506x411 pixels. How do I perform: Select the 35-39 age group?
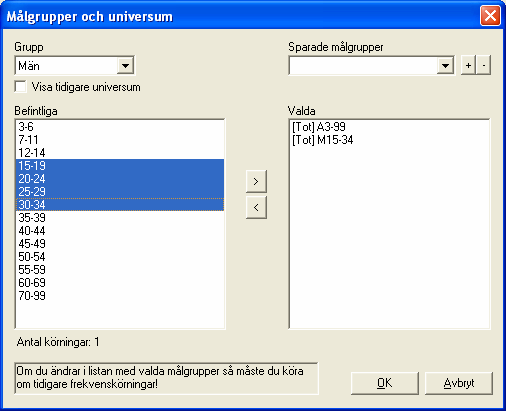pyautogui.click(x=120, y=218)
